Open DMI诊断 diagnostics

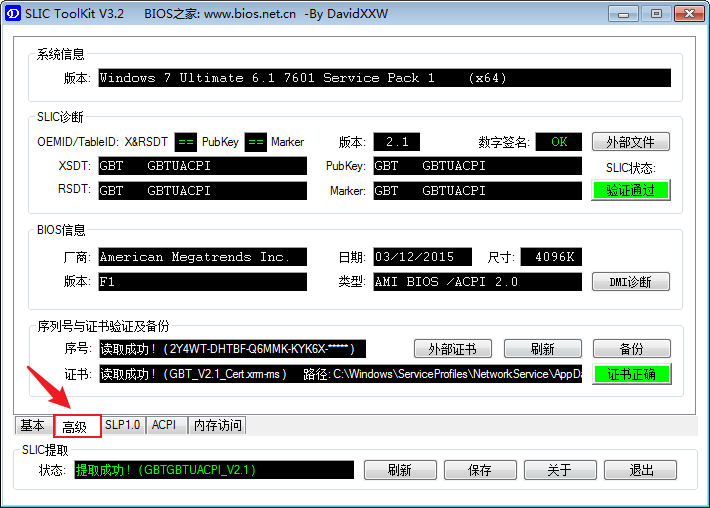click(630, 282)
